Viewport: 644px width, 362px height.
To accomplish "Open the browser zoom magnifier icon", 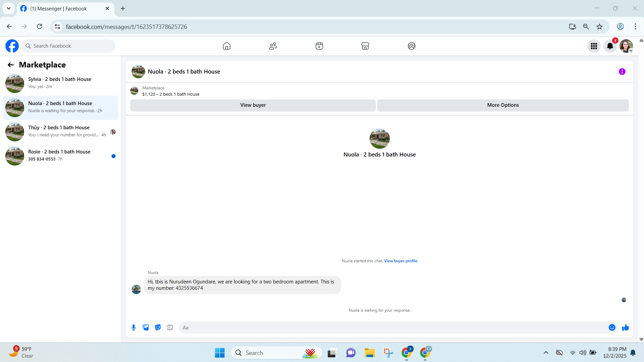I will [586, 27].
